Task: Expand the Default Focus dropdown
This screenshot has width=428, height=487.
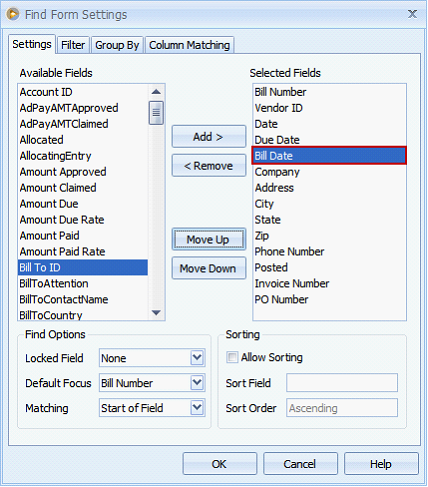Action: pos(197,383)
